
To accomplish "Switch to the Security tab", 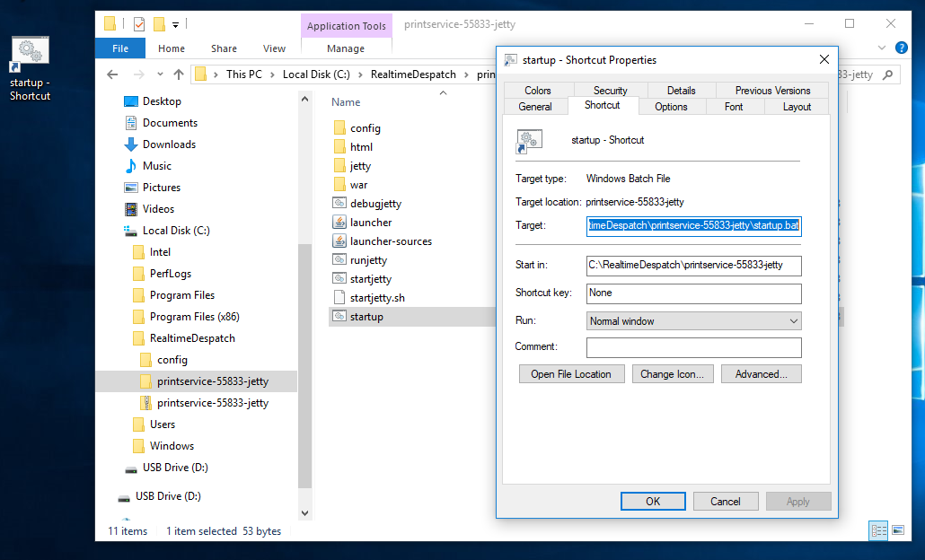I will coord(609,90).
